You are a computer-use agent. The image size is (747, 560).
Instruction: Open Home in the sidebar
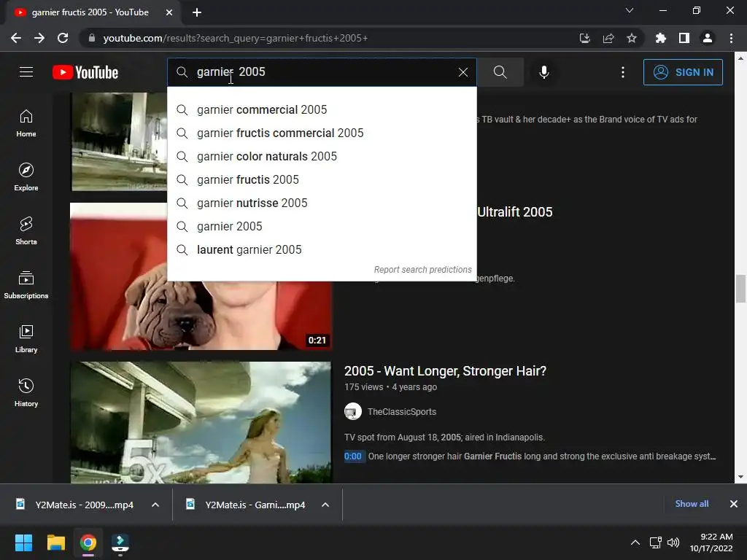tap(26, 123)
